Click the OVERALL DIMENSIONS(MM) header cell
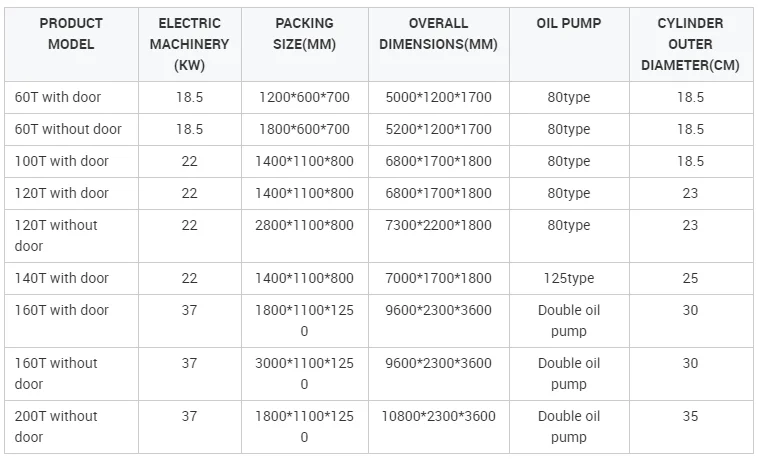The height and width of the screenshot is (459, 758). click(x=438, y=44)
